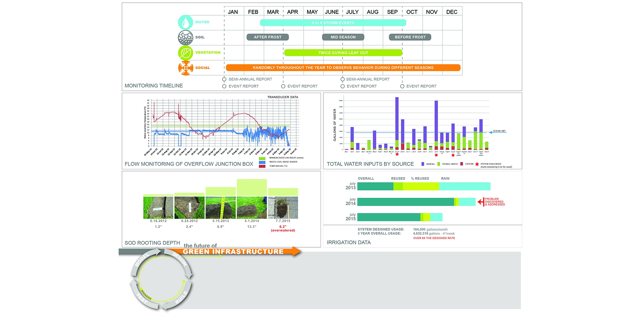Click the Before Frost soil bar
The height and width of the screenshot is (314, 644).
pos(410,37)
